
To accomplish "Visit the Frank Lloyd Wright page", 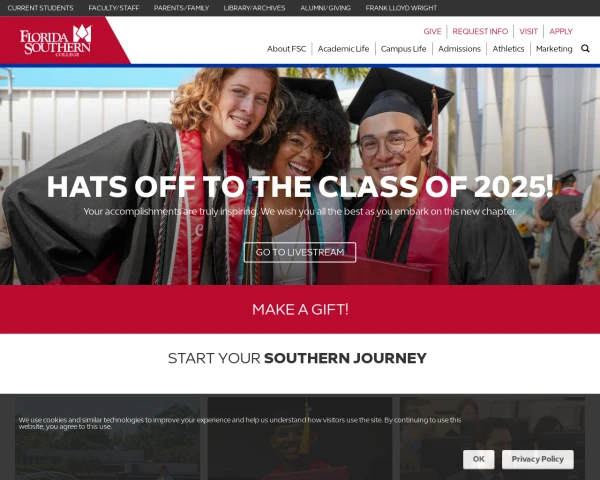I will click(401, 8).
